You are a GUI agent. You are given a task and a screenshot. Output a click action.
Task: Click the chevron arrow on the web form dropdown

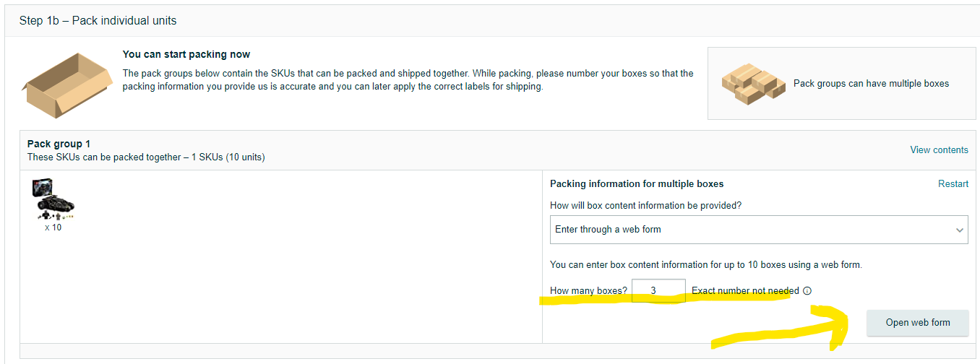point(960,230)
